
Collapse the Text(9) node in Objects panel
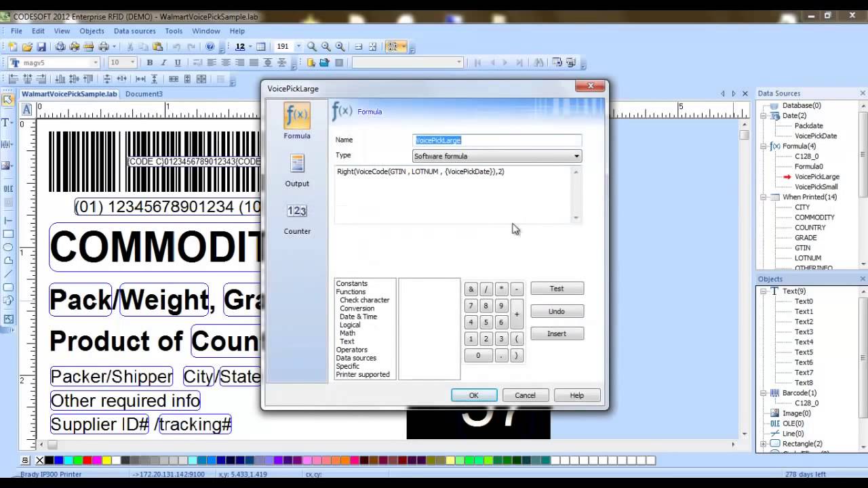[764, 291]
